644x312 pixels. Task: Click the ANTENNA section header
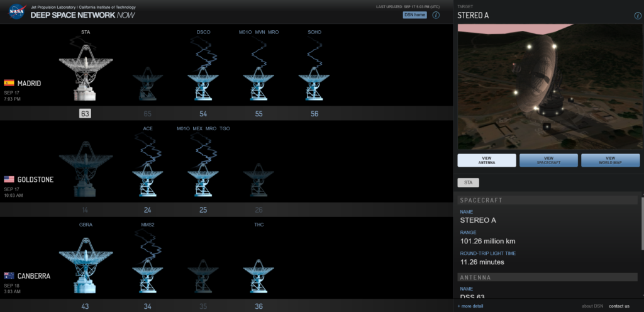(x=548, y=277)
